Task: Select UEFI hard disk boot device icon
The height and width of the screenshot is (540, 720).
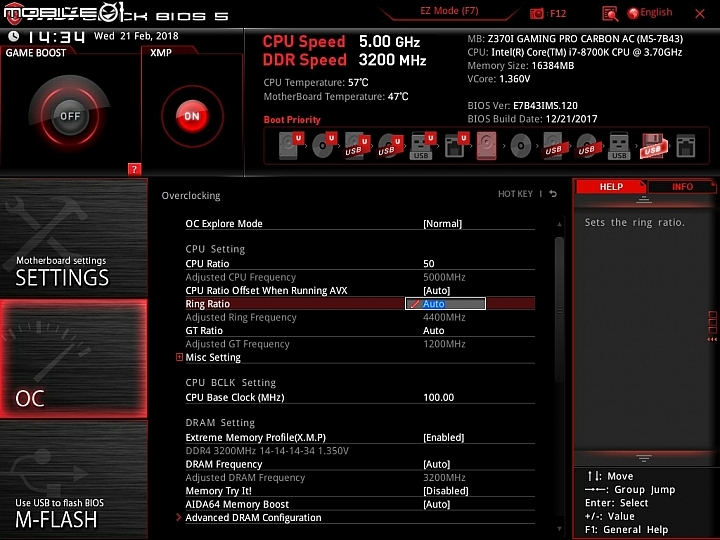Action: pyautogui.click(x=290, y=146)
